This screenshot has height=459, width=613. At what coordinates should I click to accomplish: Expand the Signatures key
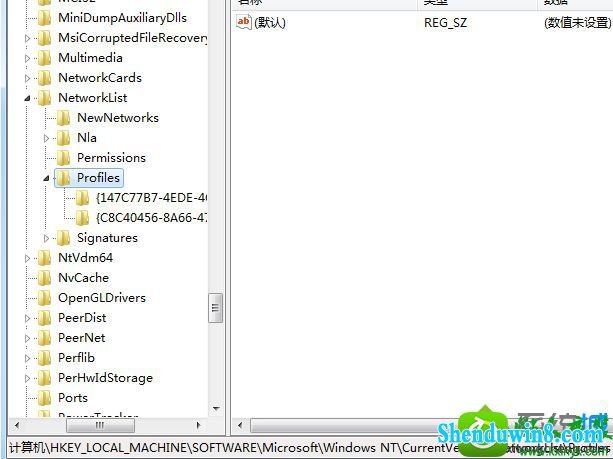click(x=46, y=238)
